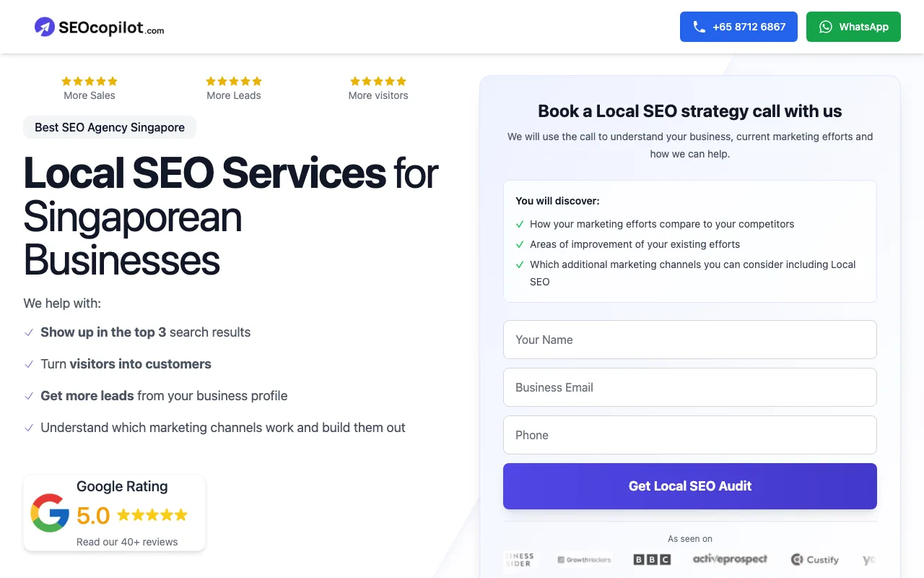Viewport: 924px width, 578px height.
Task: Click checkmark beside Get more leads
Action: (x=29, y=396)
